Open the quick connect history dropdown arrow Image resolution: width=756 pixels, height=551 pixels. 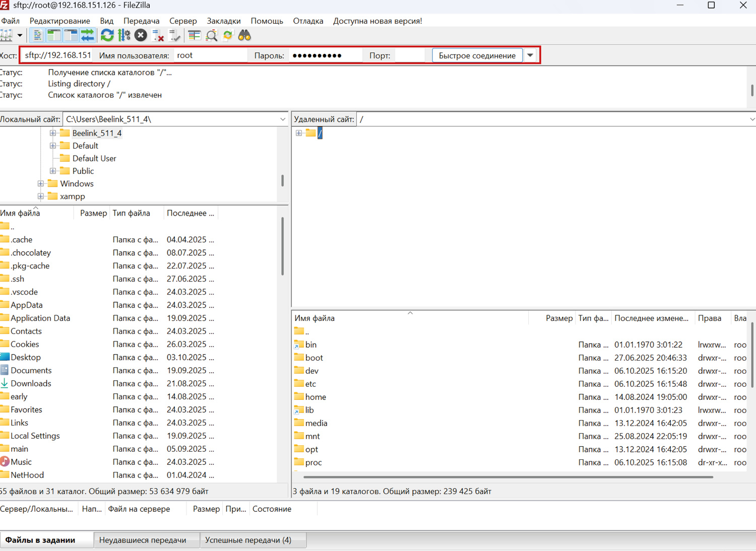530,55
